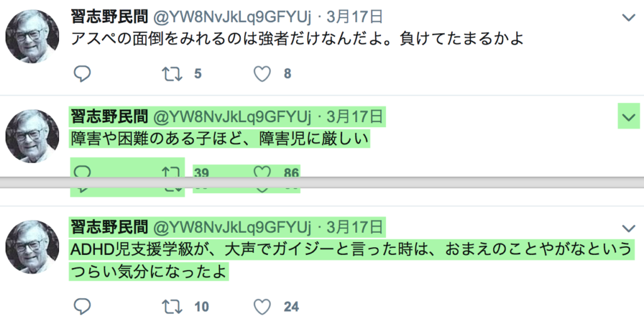Image resolution: width=644 pixels, height=319 pixels.
Task: Open the ADHD児支援学級 tweet text
Action: click(350, 260)
